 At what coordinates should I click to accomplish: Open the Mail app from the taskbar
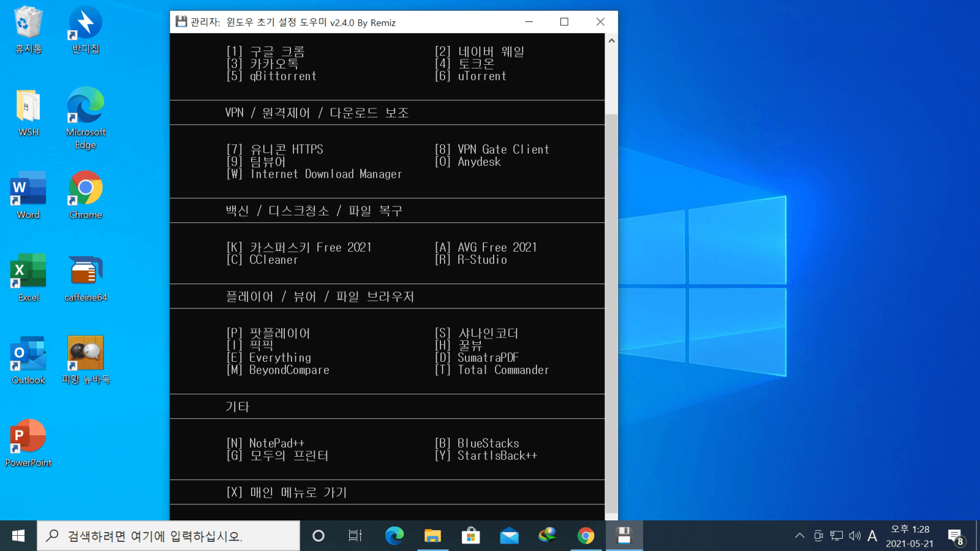click(509, 536)
